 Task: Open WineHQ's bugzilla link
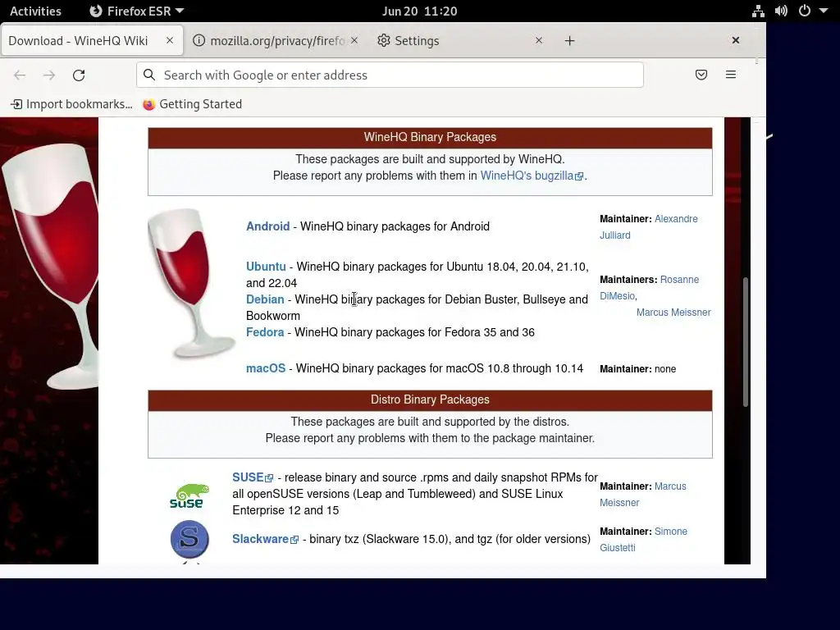[x=532, y=176]
